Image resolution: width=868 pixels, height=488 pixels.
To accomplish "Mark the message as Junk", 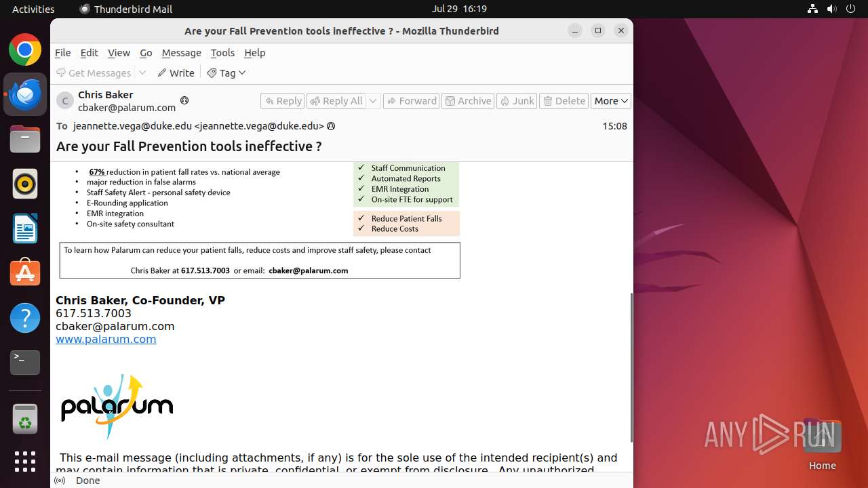I will tap(517, 101).
